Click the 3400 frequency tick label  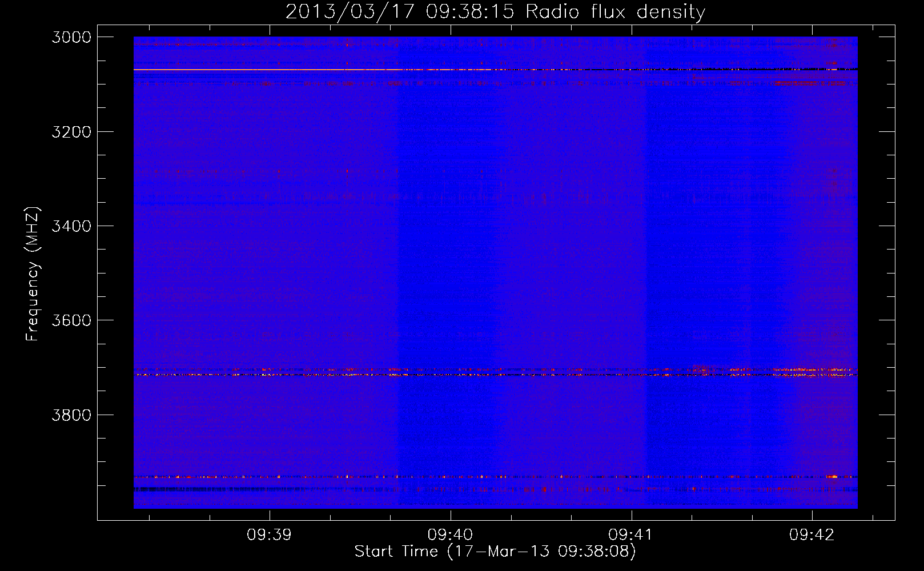coord(71,226)
